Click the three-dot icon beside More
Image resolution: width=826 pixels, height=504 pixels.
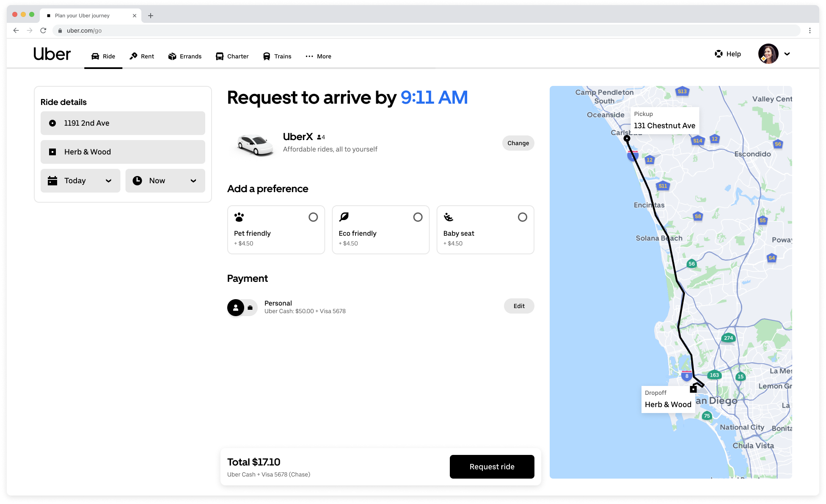click(309, 56)
